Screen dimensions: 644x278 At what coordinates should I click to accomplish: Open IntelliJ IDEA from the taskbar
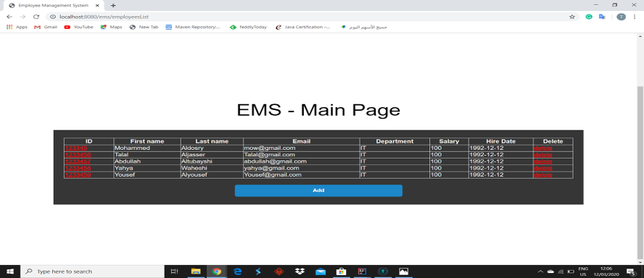pyautogui.click(x=363, y=271)
